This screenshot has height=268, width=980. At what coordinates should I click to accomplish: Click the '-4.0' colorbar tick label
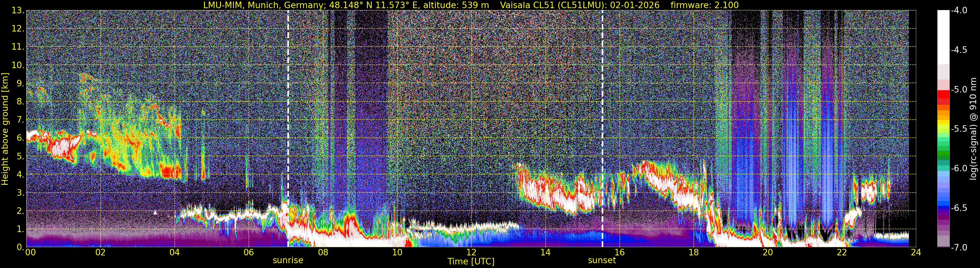[959, 11]
